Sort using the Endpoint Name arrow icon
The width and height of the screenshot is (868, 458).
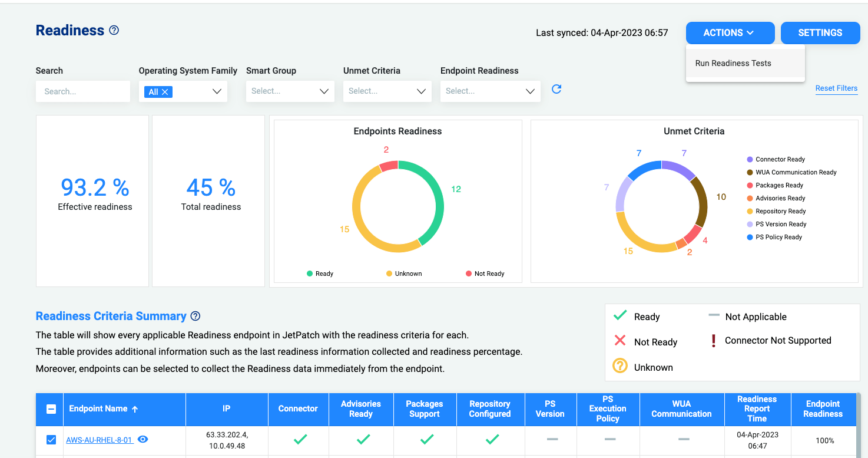[x=135, y=409]
